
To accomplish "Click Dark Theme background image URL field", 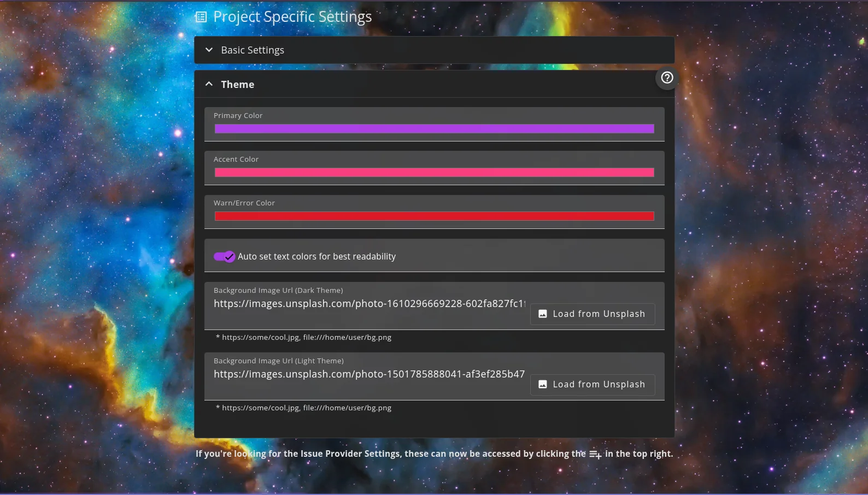I will [370, 304].
